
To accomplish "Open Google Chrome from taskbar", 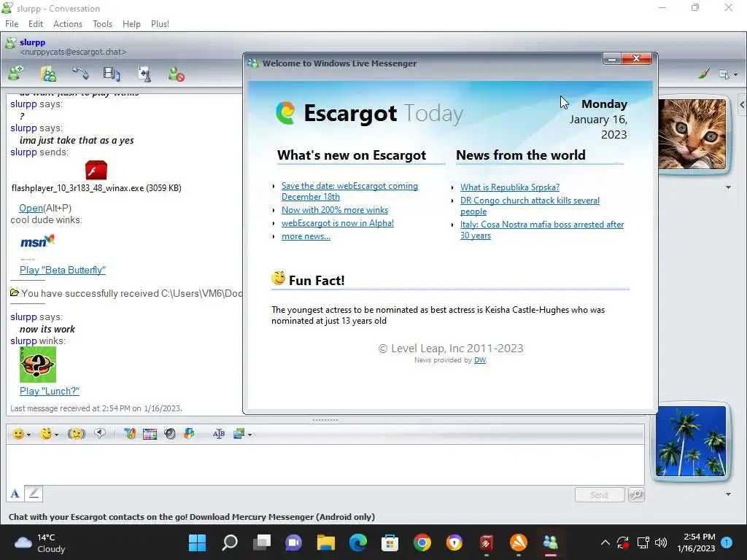I will (422, 542).
